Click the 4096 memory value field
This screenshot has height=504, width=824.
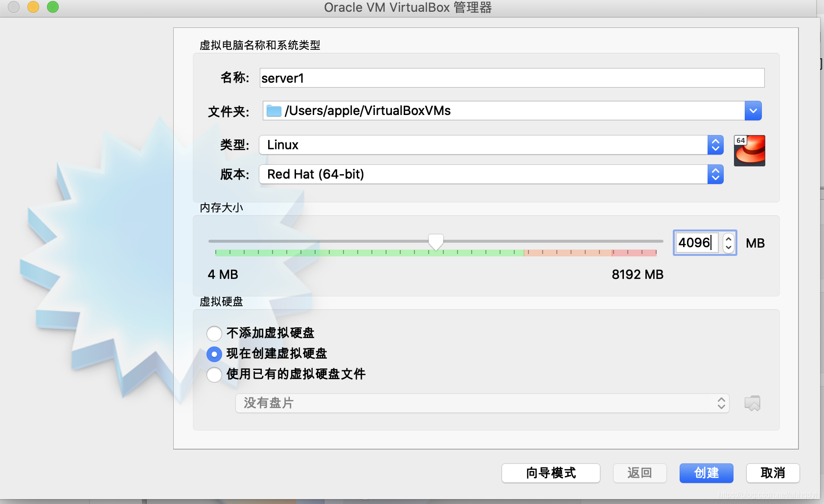pyautogui.click(x=697, y=243)
